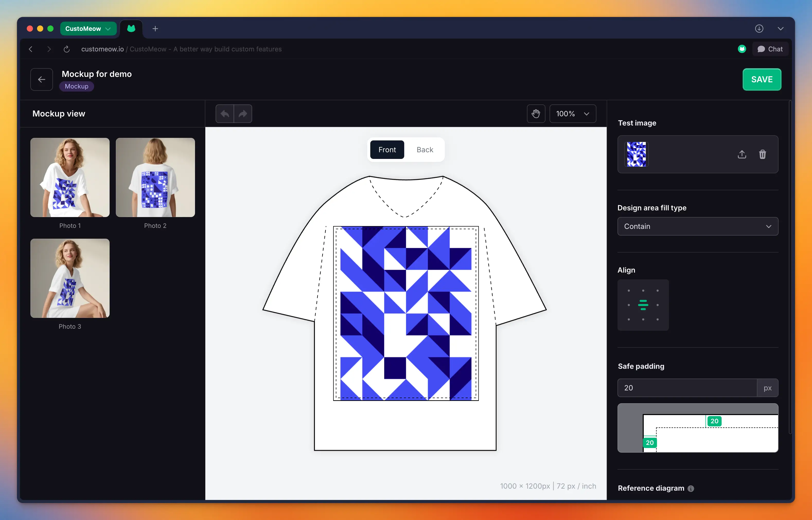Click the test image pattern thumbnail
Screen dimensions: 812x520
(x=636, y=154)
